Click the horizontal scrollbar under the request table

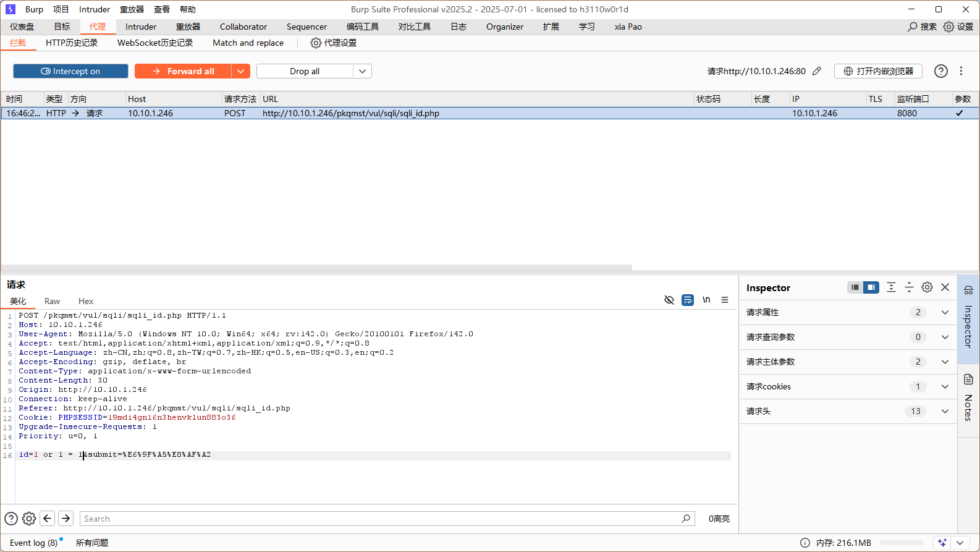(x=316, y=268)
